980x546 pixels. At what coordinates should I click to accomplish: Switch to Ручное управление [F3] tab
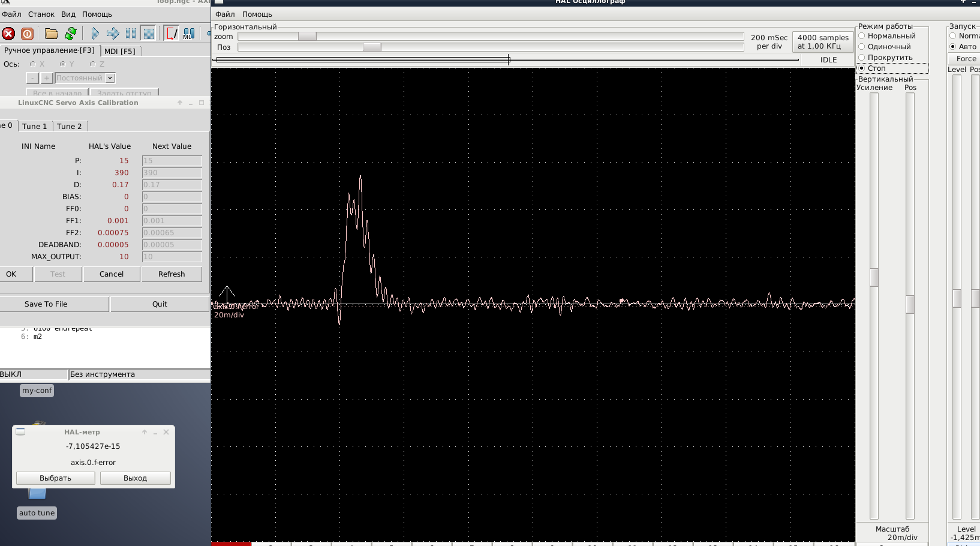coord(49,50)
